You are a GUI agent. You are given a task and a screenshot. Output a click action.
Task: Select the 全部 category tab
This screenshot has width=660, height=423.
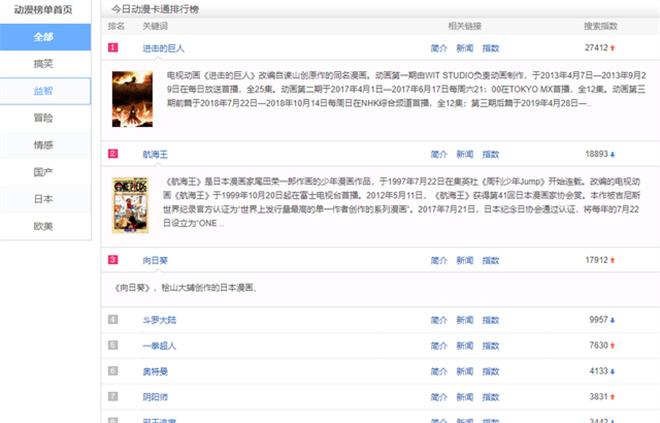click(45, 37)
